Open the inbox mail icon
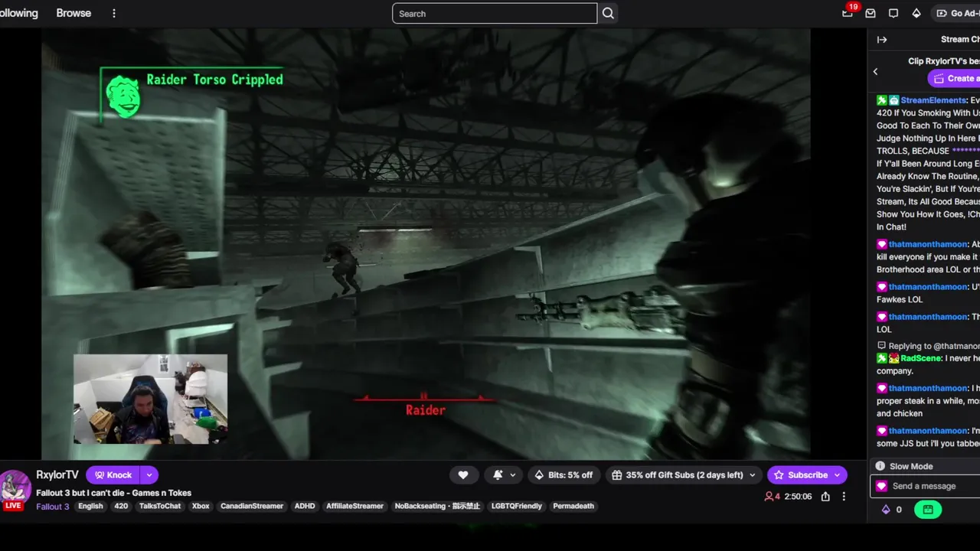Image resolution: width=980 pixels, height=551 pixels. [x=871, y=13]
